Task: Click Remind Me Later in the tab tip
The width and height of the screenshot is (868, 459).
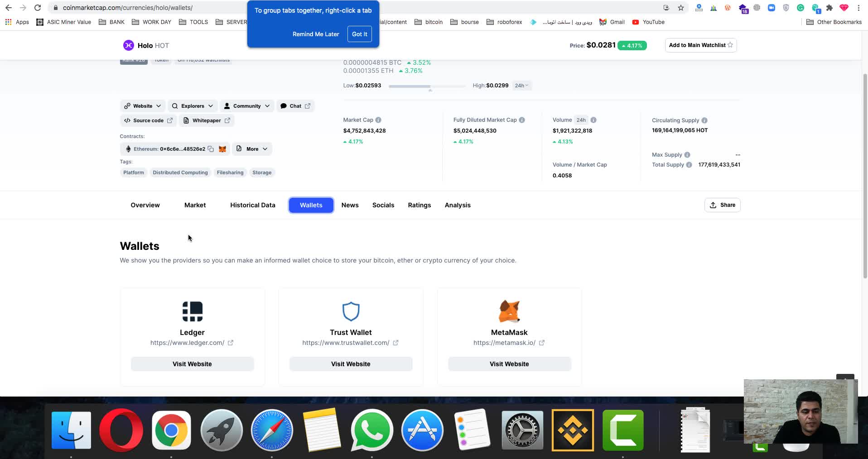Action: [316, 34]
